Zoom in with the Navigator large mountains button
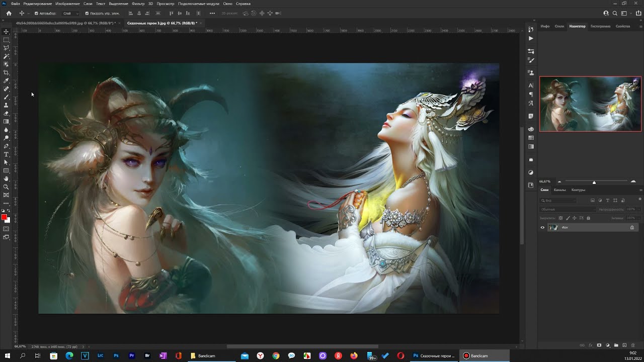Screen dimensions: 644x362 (633, 182)
